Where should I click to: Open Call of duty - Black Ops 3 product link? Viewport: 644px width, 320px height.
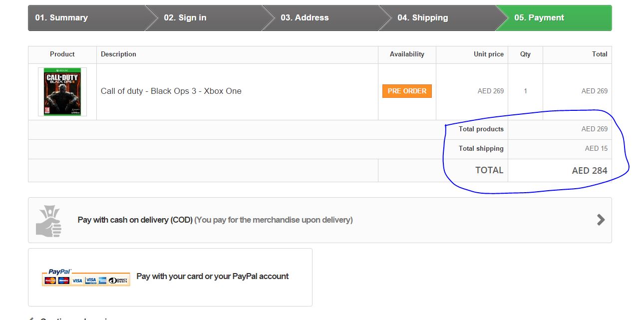(171, 91)
